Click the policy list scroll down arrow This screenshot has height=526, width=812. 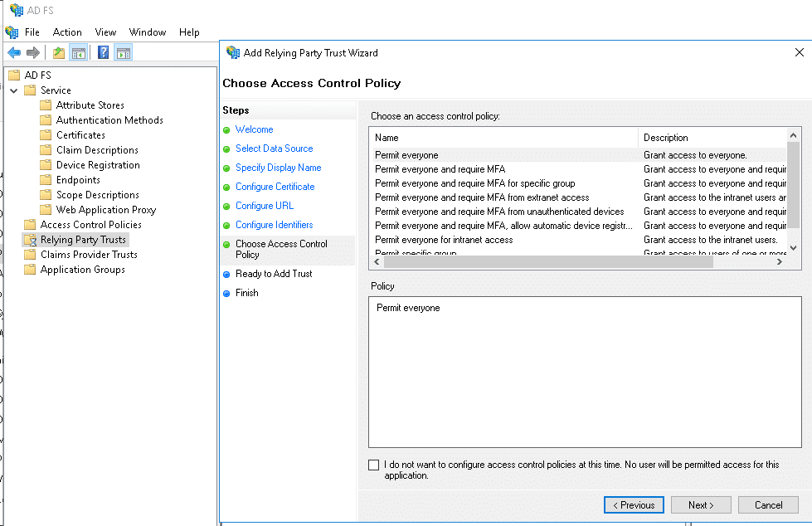pyautogui.click(x=794, y=248)
